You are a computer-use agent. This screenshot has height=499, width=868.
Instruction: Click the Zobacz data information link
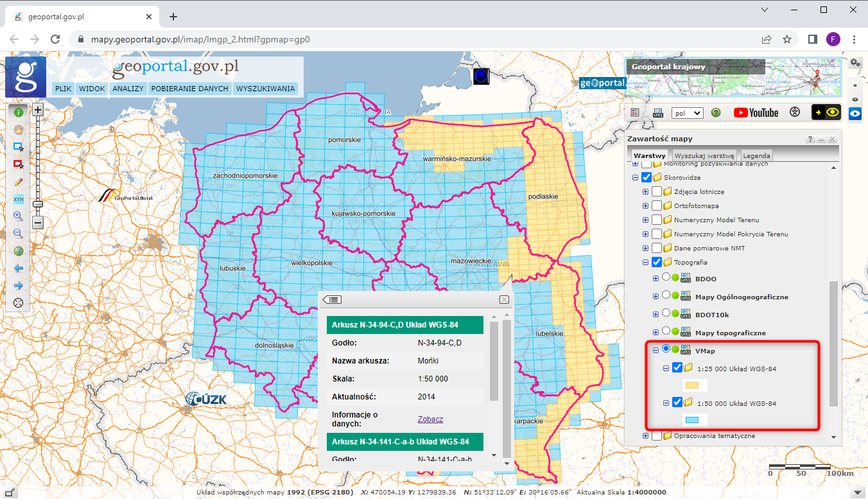[x=430, y=419]
